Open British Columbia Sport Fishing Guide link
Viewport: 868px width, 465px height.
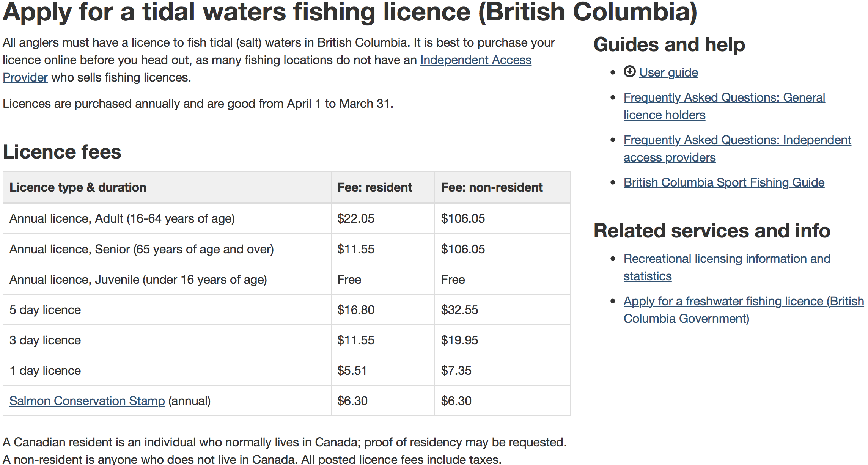[724, 182]
